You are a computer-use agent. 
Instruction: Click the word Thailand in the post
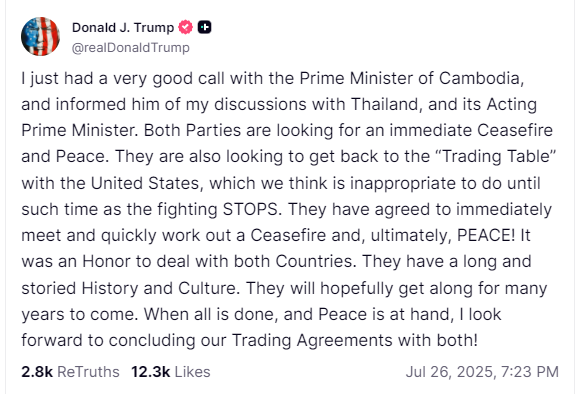(384, 104)
